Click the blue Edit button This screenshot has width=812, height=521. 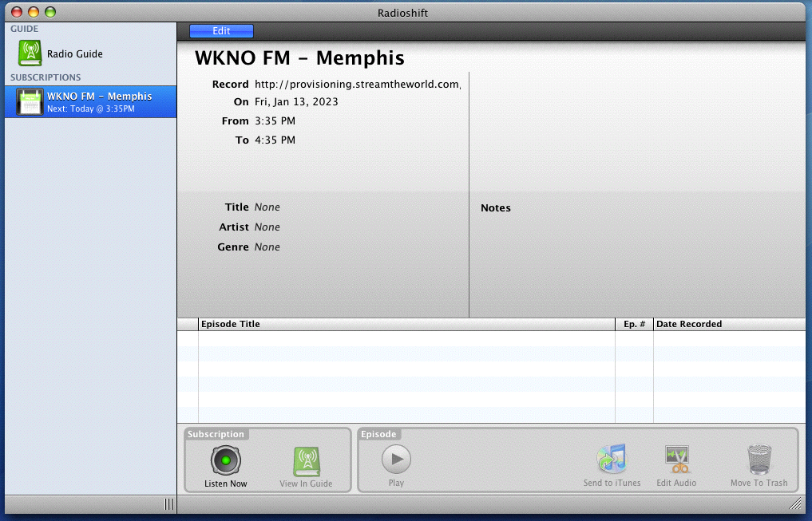click(221, 31)
